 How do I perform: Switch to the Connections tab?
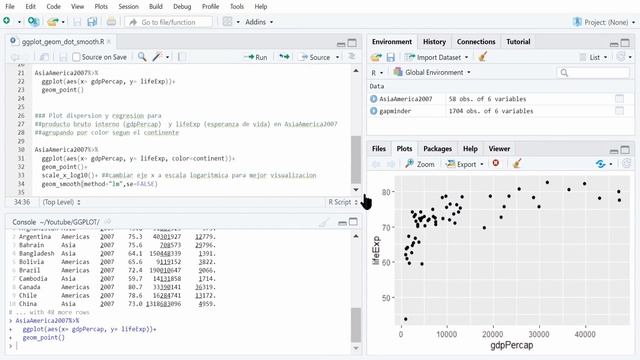pos(476,42)
